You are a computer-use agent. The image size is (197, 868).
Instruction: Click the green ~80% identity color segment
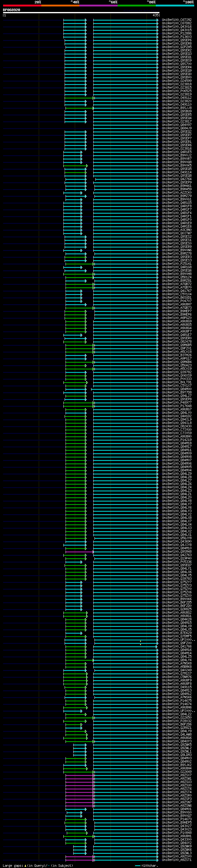coord(137,6)
